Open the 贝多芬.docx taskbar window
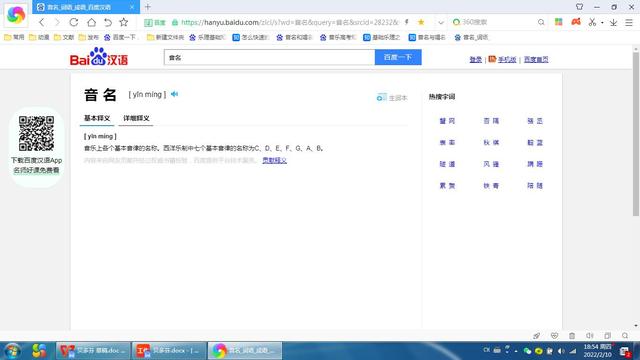Viewport: 640px width, 360px height. tap(169, 351)
